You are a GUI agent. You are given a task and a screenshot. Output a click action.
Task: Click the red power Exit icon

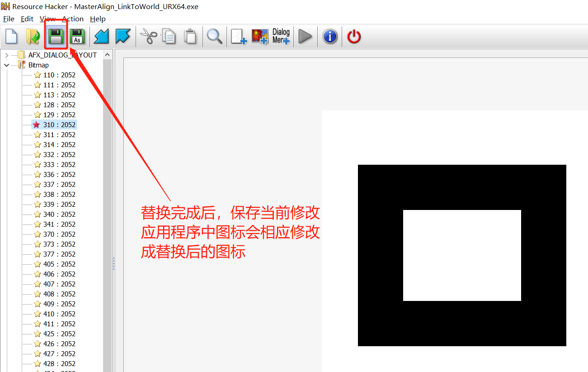click(x=354, y=37)
